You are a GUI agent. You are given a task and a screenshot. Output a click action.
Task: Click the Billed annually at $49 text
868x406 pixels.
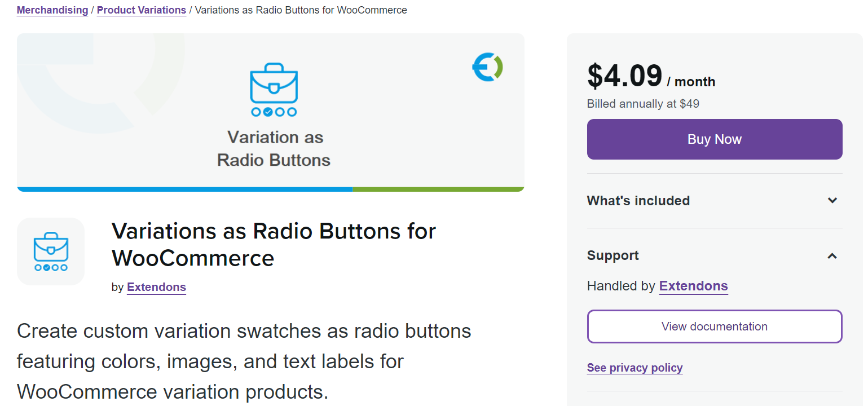point(643,104)
